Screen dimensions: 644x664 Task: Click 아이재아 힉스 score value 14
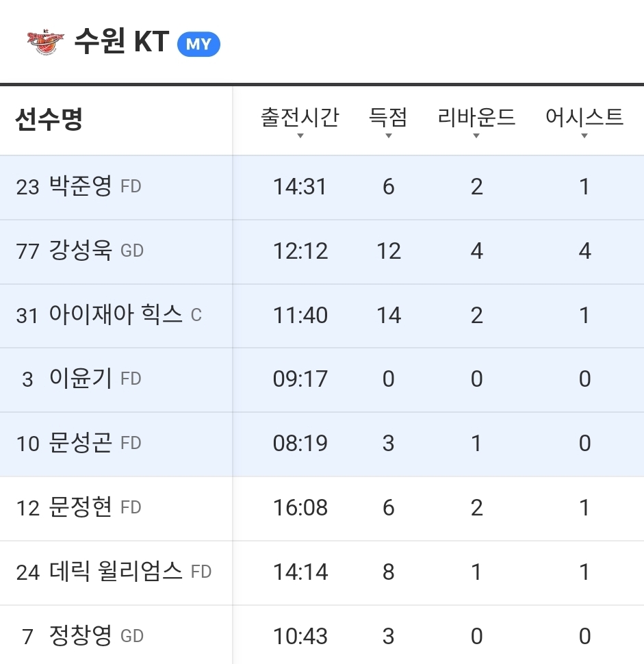tap(389, 316)
